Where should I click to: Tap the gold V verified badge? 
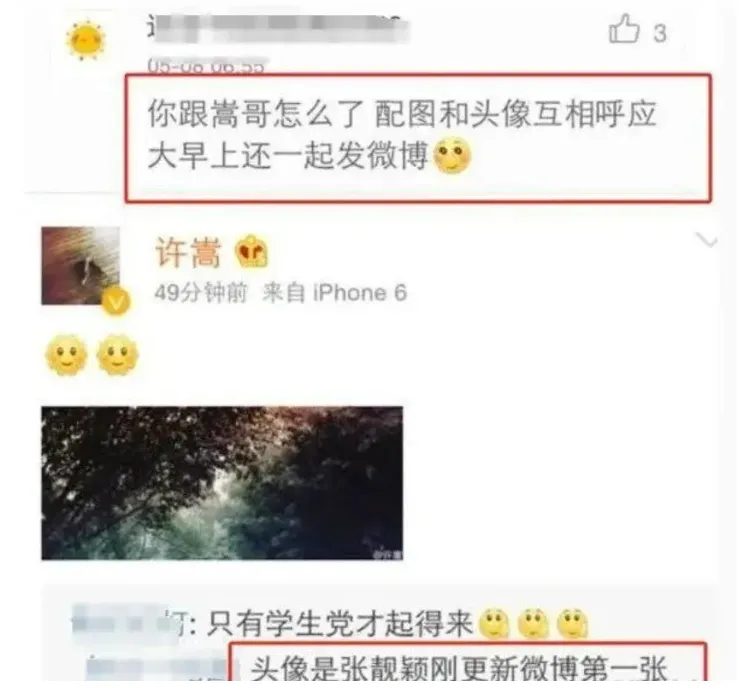(x=116, y=301)
